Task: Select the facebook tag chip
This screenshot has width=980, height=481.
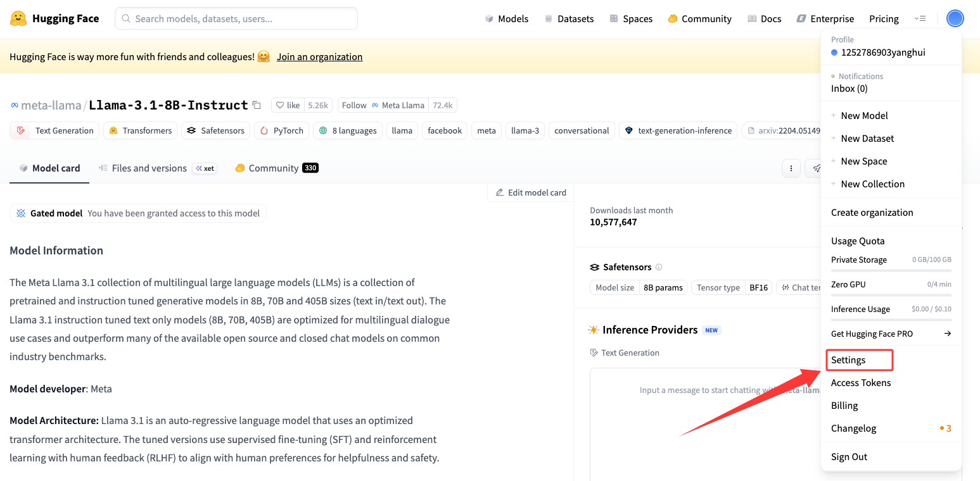Action: point(445,130)
